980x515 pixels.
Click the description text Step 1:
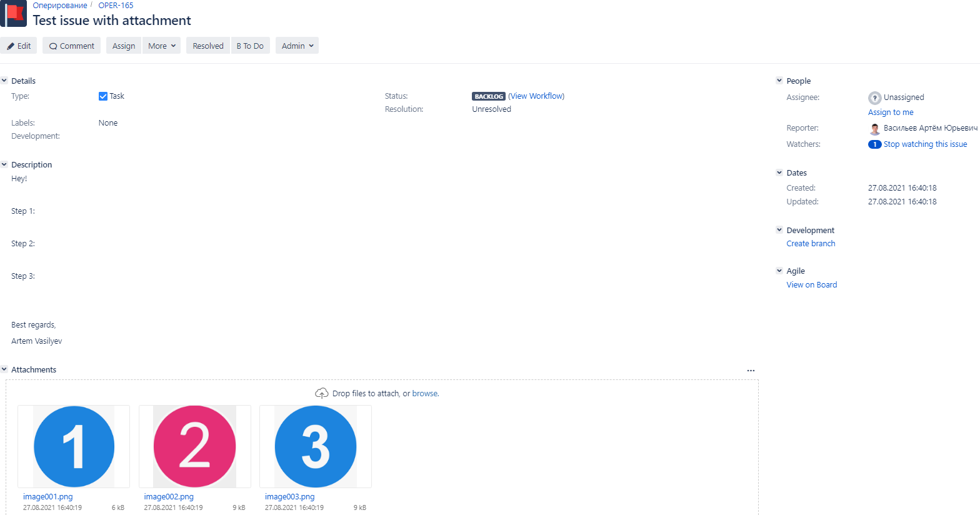tap(23, 211)
